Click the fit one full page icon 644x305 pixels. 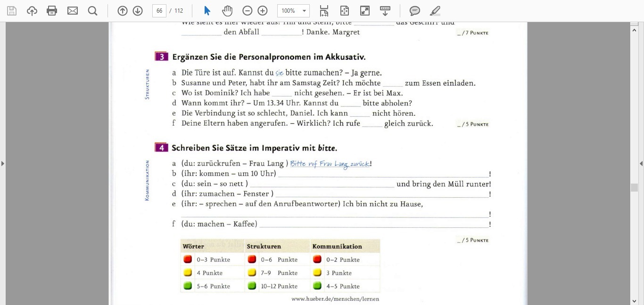coord(345,11)
